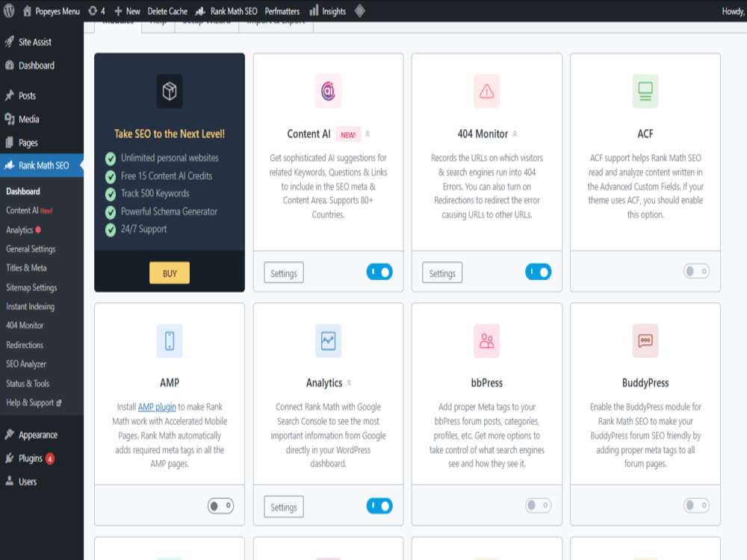Click the WordPress logo in admin bar
Image resolution: width=747 pixels, height=560 pixels.
point(8,11)
